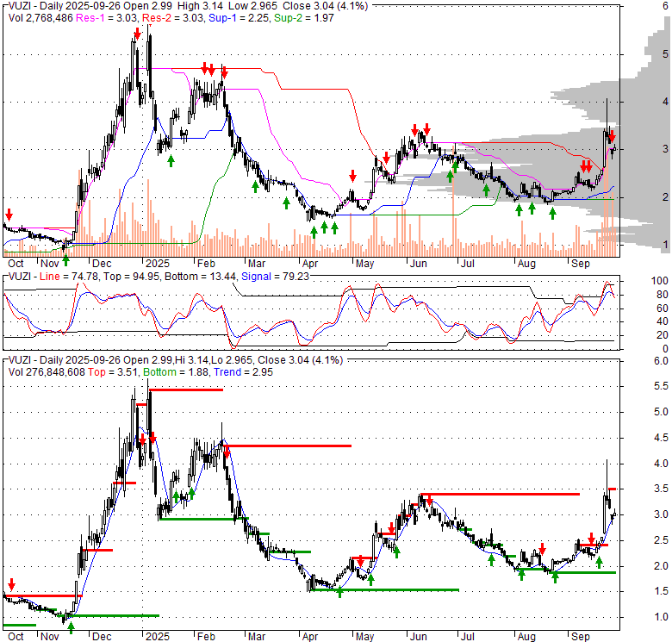Click the Trend = 2.95 label
Image resolution: width=672 pixels, height=642 pixels.
coord(244,372)
